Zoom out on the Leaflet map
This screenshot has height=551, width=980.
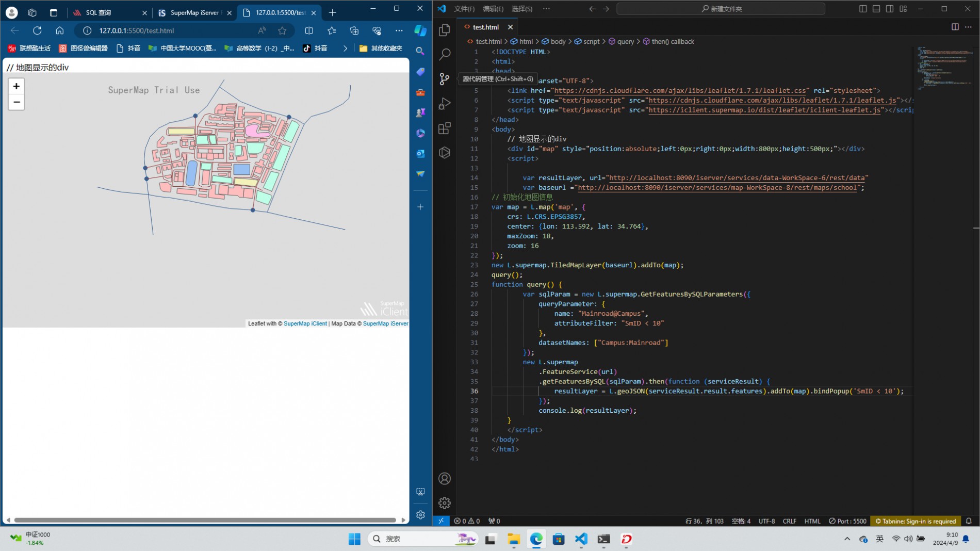[17, 102]
